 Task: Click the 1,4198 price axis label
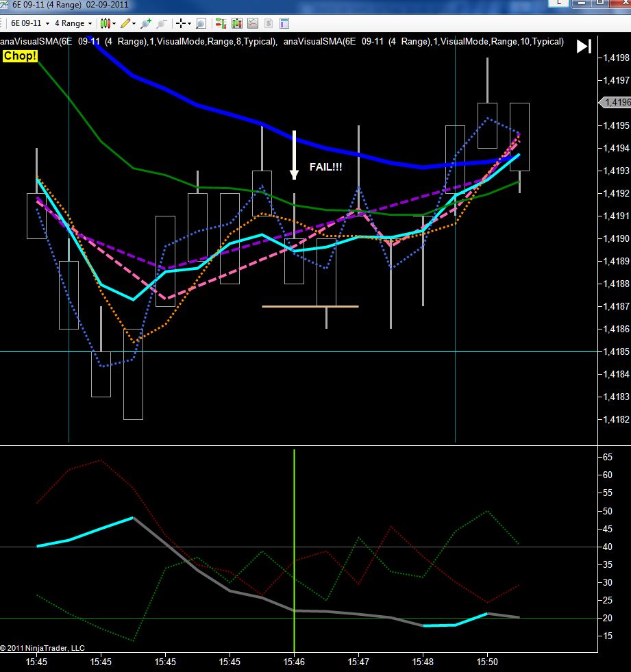click(x=617, y=58)
